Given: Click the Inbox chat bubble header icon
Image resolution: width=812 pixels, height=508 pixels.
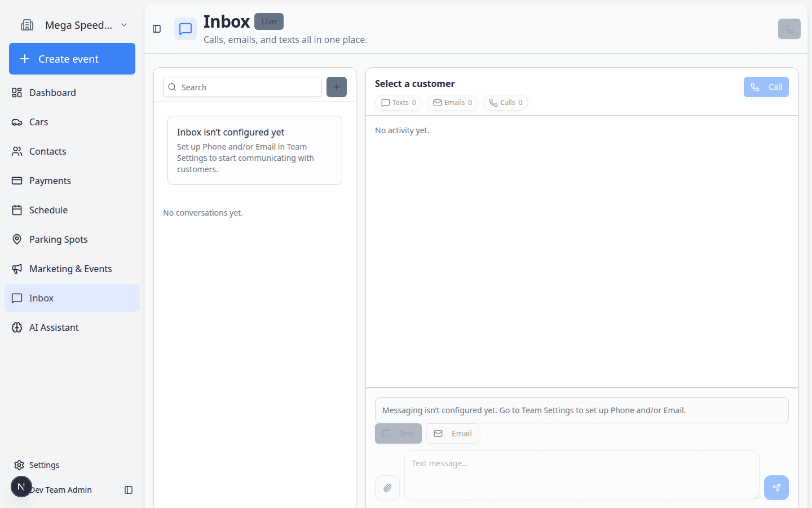Looking at the screenshot, I should [x=186, y=29].
